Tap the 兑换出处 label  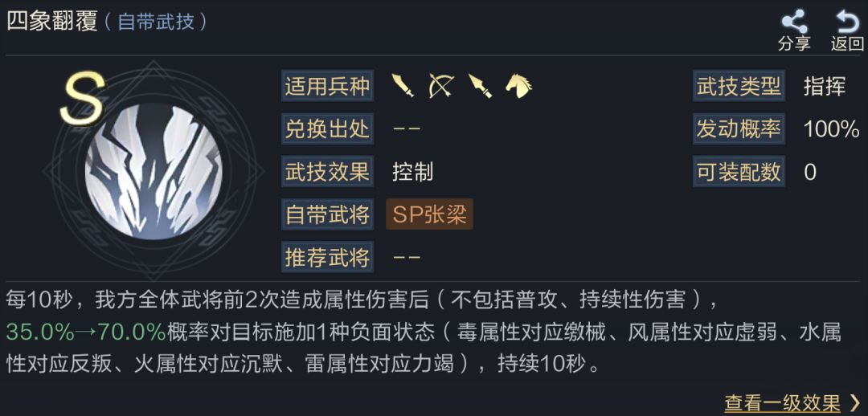pos(326,128)
